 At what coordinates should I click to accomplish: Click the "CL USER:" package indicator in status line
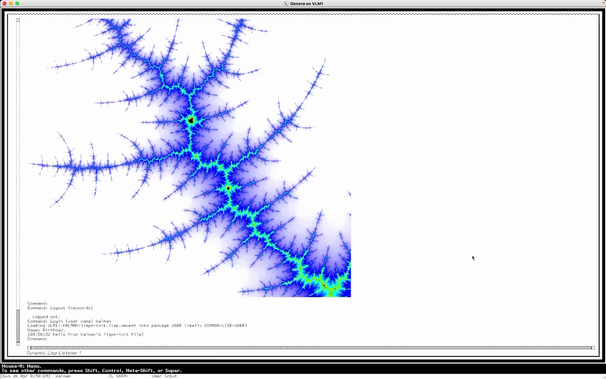point(118,376)
